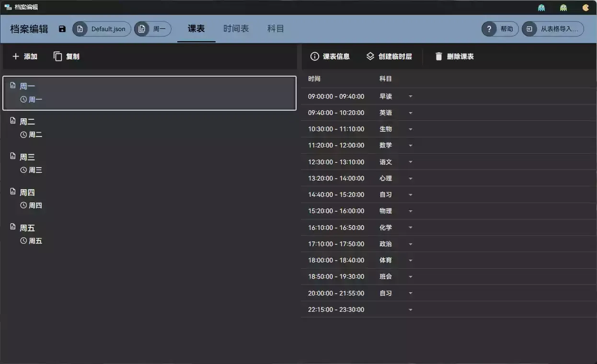Click the clock icon under 周二
The width and height of the screenshot is (597, 364).
coord(23,135)
